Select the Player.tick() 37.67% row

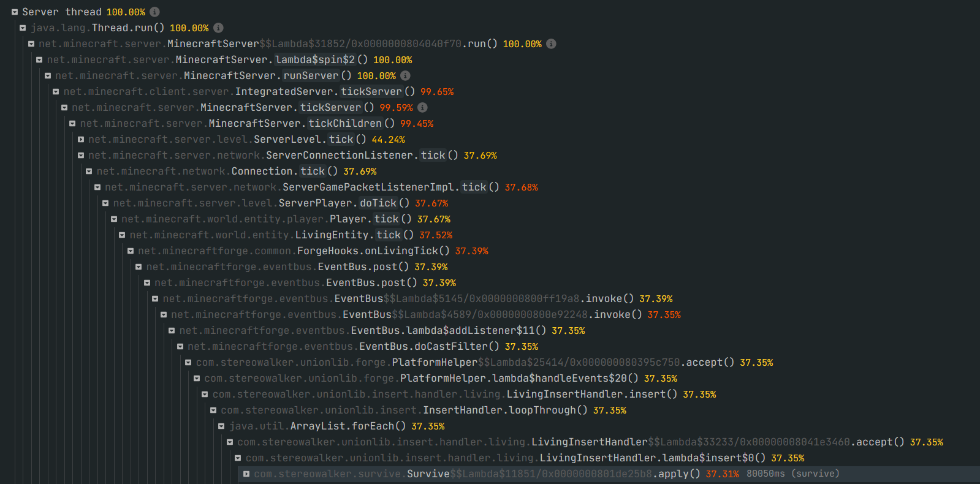coord(286,219)
